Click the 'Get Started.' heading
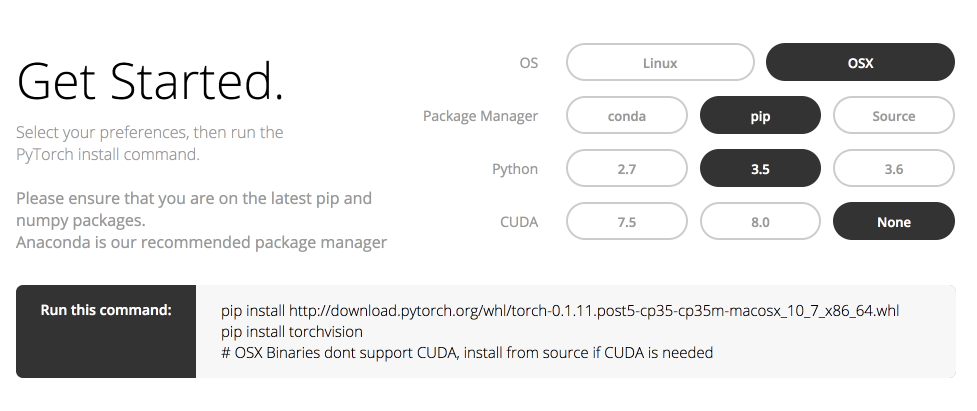 pyautogui.click(x=150, y=80)
